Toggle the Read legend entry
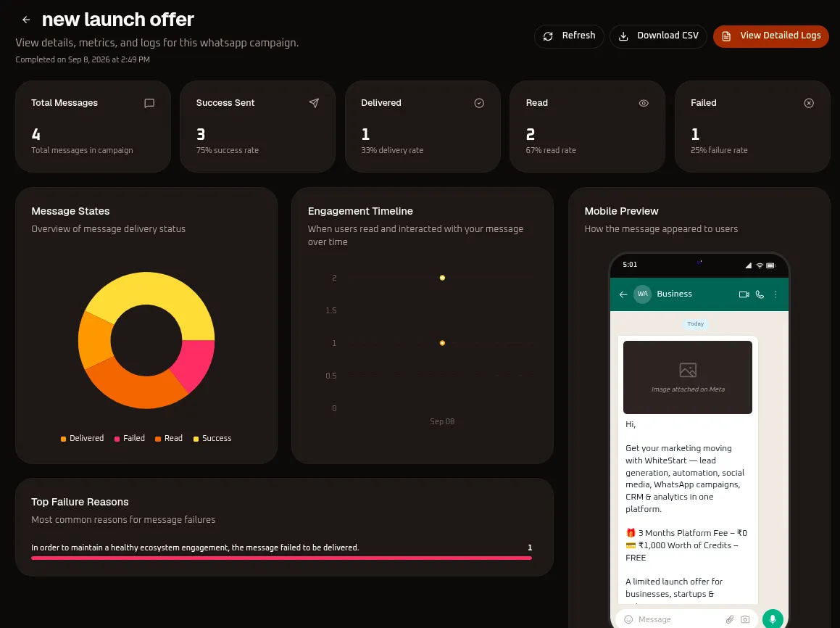This screenshot has width=840, height=628. tap(169, 438)
